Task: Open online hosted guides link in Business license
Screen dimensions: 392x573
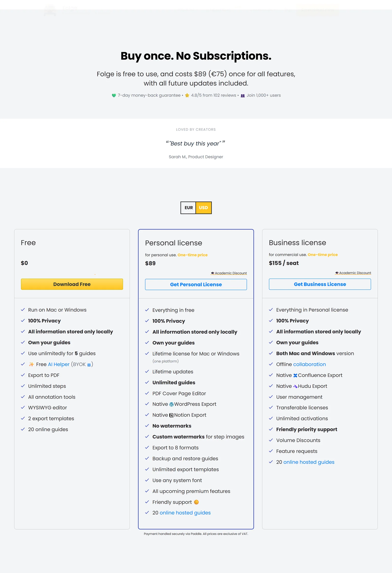Action: [x=309, y=462]
